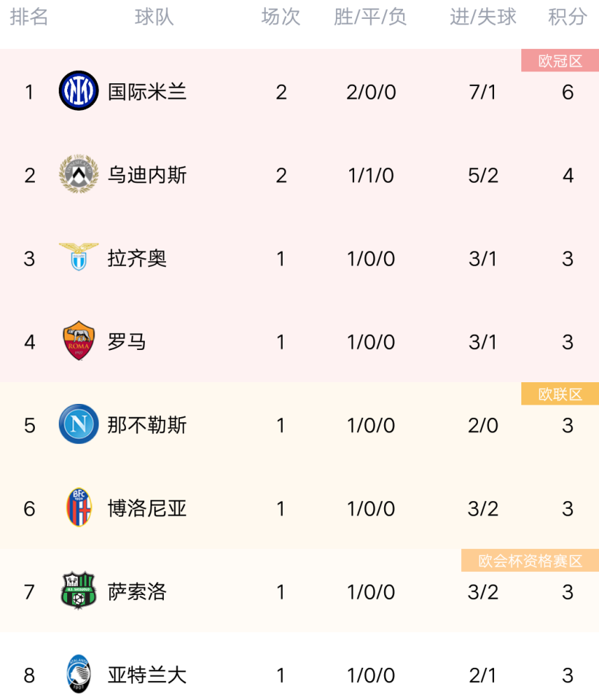The height and width of the screenshot is (700, 599).
Task: Click team name 博洛尼亚
Action: coord(147,508)
